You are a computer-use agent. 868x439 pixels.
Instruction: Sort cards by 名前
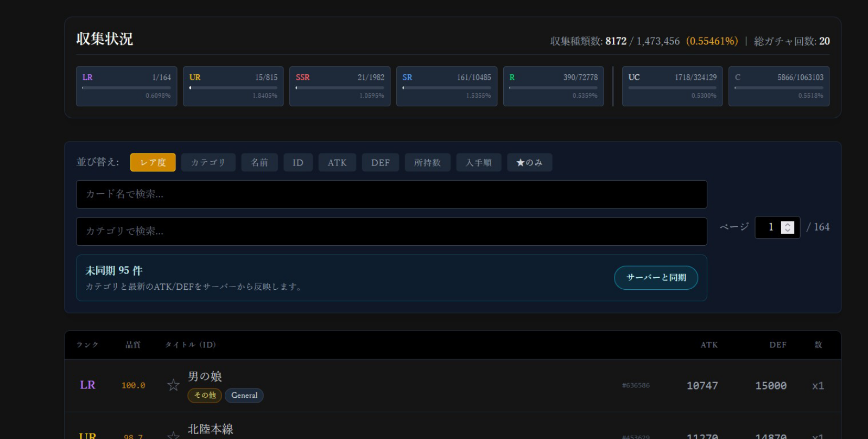(259, 162)
